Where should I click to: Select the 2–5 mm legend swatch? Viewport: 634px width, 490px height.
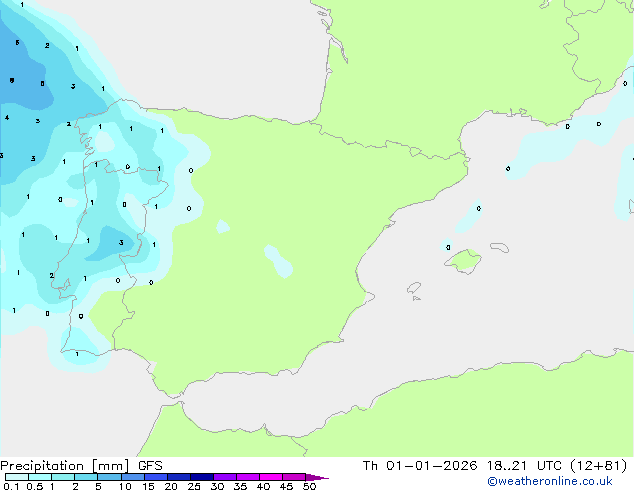86,477
